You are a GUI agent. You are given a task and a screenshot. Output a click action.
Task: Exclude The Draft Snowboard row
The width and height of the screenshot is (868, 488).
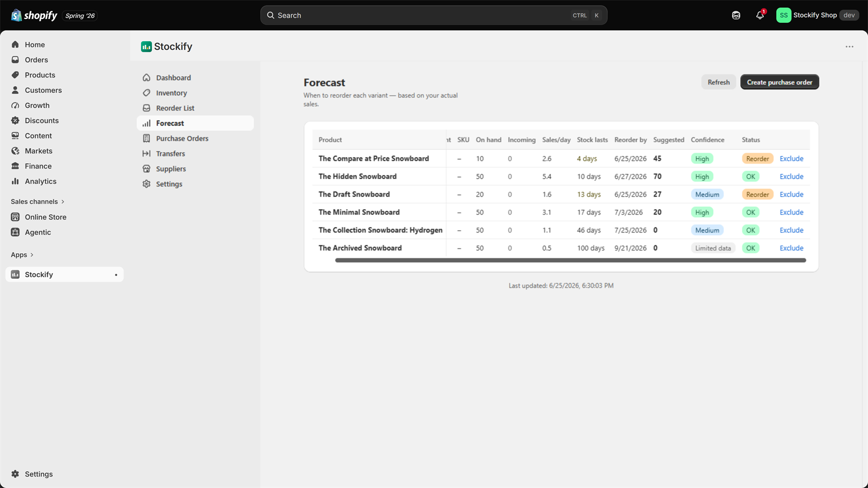792,194
